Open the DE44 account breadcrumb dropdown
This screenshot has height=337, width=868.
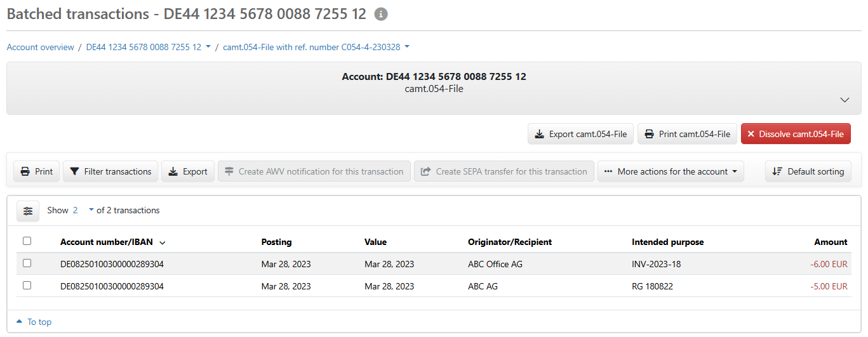(149, 47)
